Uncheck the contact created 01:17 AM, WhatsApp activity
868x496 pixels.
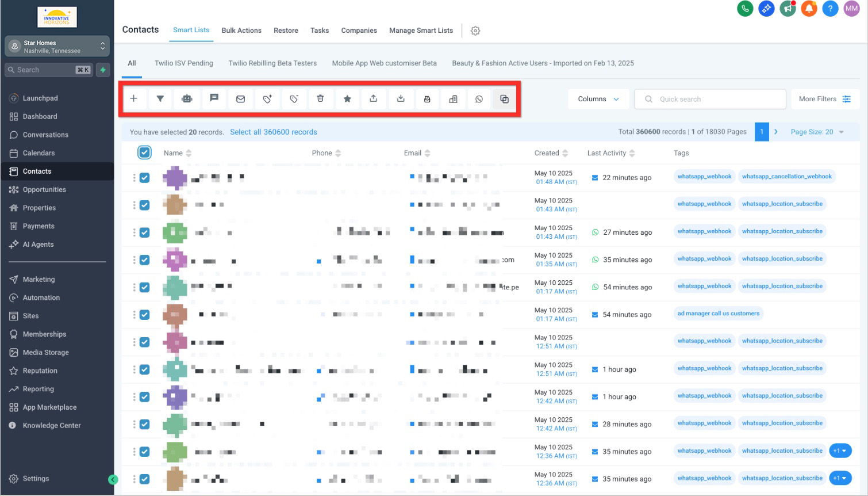144,287
